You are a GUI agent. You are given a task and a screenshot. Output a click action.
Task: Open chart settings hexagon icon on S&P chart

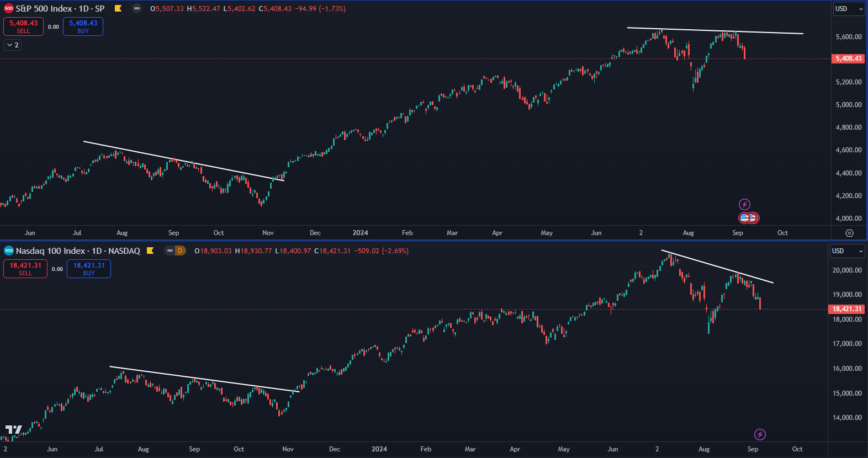coord(849,233)
